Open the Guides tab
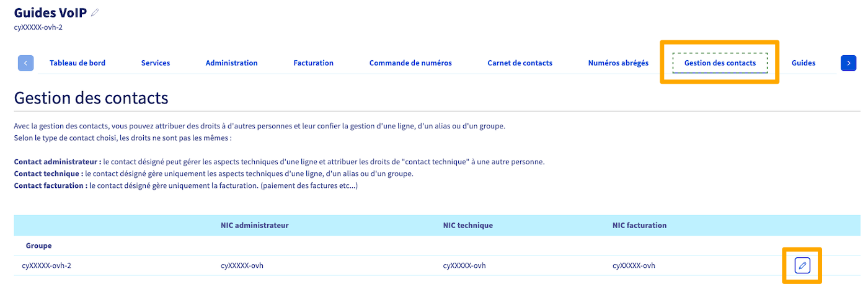 click(803, 63)
